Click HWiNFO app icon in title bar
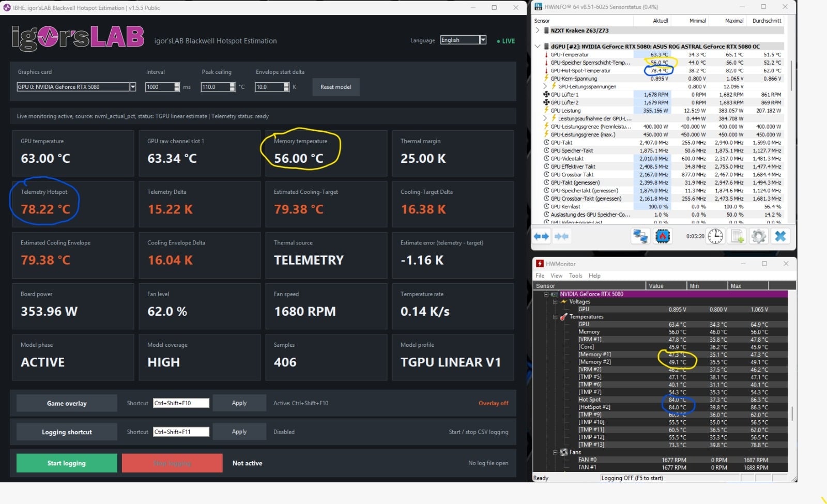This screenshot has height=504, width=827. pyautogui.click(x=539, y=7)
